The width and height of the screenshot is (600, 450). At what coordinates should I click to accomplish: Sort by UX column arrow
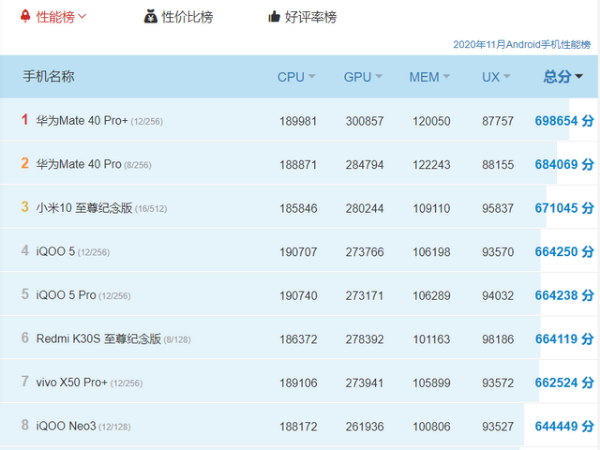pyautogui.click(x=507, y=76)
